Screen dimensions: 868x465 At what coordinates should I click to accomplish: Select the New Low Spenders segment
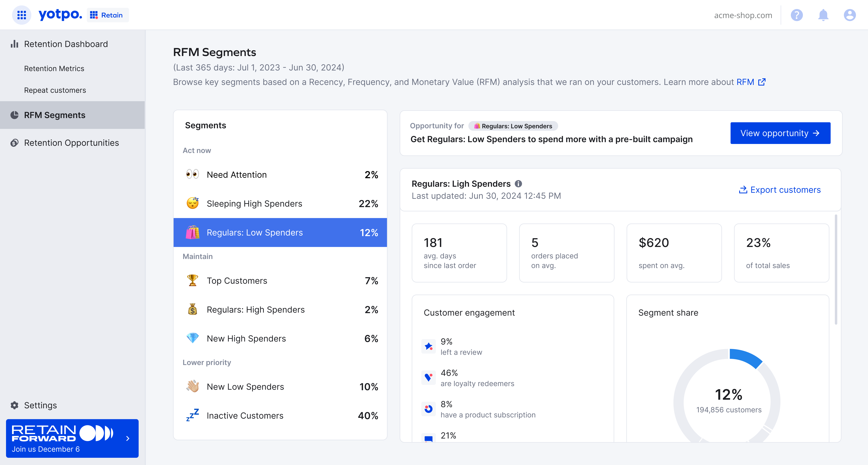(280, 386)
